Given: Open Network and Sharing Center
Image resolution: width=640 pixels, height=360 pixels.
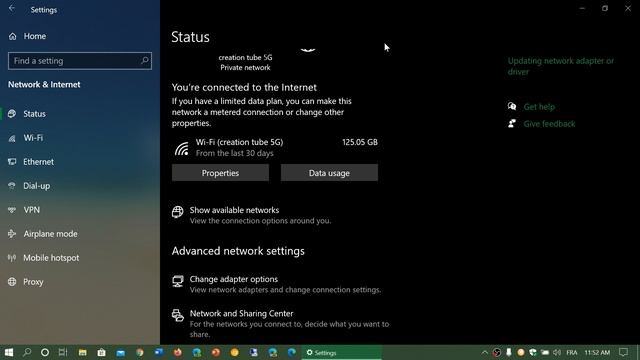Looking at the screenshot, I should point(241,313).
